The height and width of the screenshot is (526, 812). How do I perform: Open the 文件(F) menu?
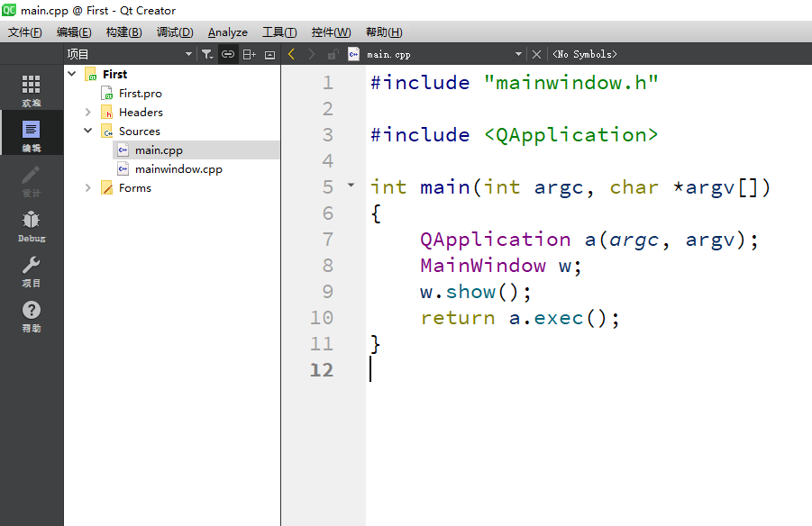(25, 32)
